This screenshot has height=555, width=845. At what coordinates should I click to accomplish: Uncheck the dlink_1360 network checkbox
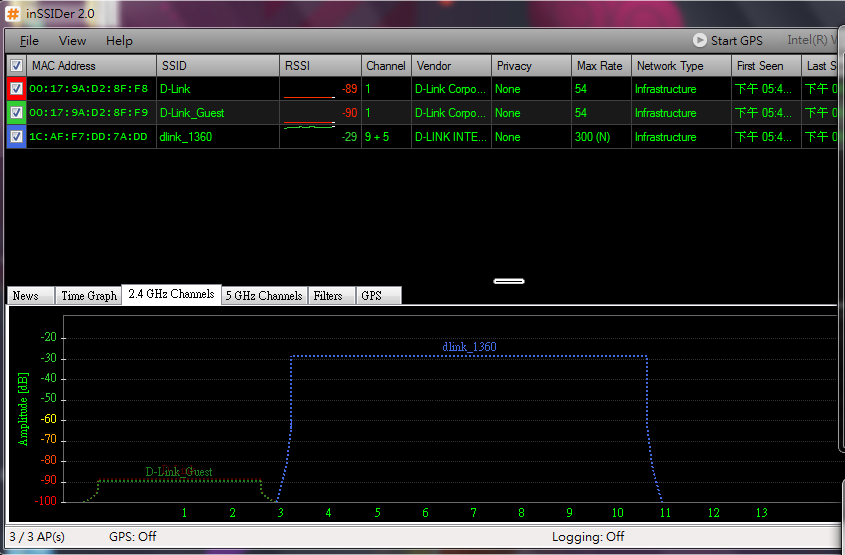[x=16, y=136]
